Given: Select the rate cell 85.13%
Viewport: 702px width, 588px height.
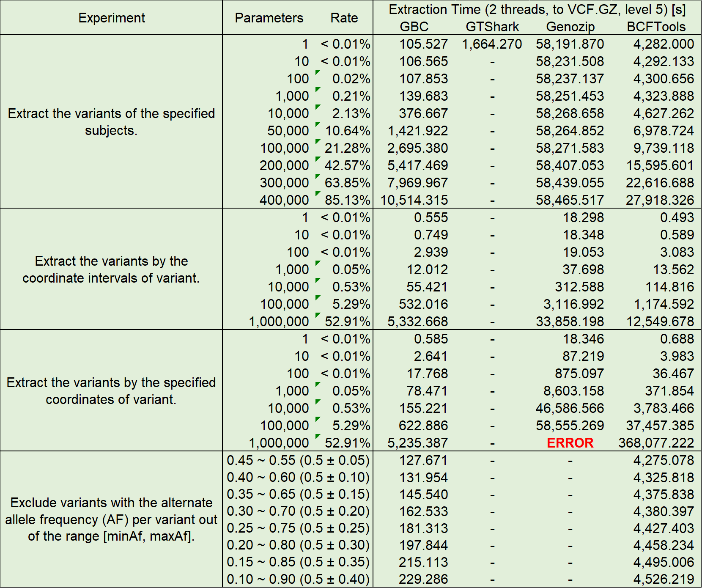Looking at the screenshot, I should [348, 200].
